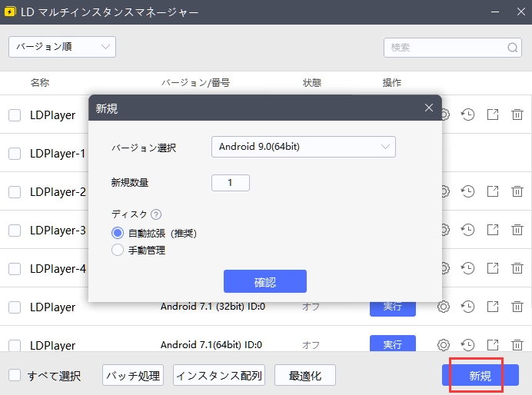Click backup/restore icon for Android 7.1(64bit) LDPlayer
This screenshot has height=395, width=532.
(x=467, y=345)
